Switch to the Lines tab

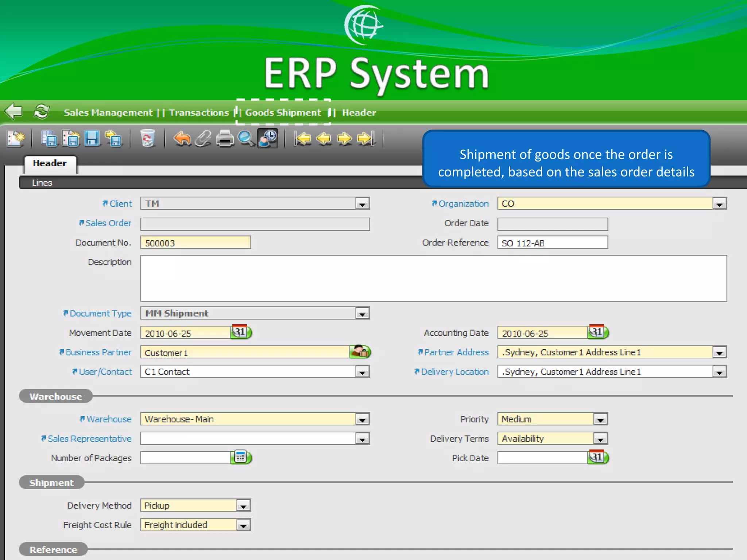coord(42,183)
